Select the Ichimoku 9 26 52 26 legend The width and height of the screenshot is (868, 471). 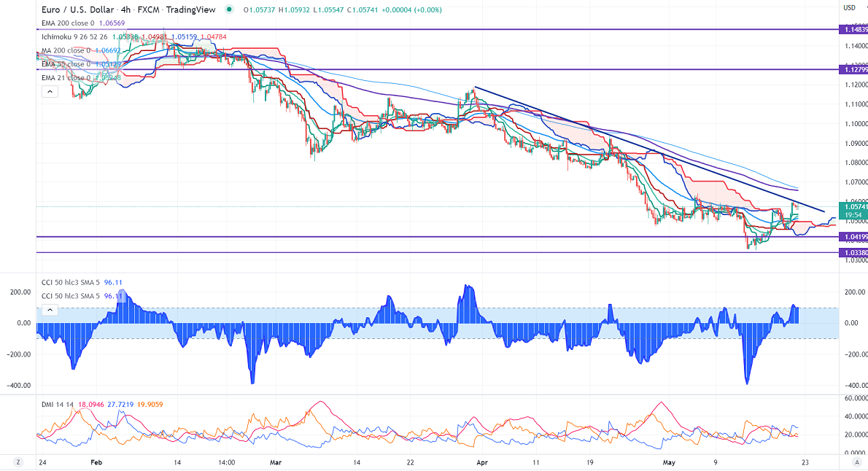(x=74, y=37)
